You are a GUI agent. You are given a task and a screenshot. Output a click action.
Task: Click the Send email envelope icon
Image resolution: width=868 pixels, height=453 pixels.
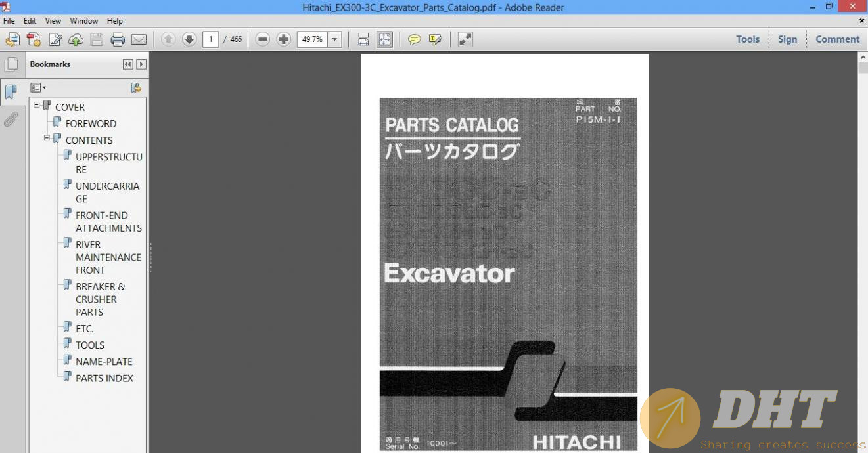139,39
